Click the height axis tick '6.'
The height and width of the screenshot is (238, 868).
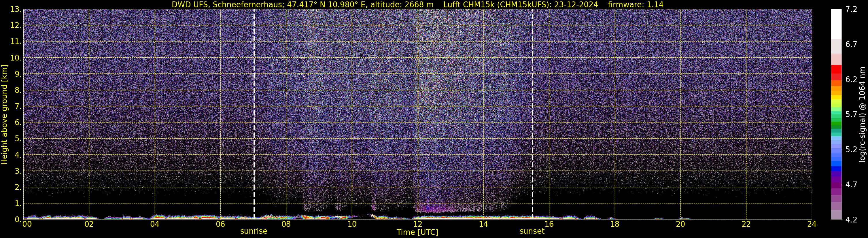(18, 122)
